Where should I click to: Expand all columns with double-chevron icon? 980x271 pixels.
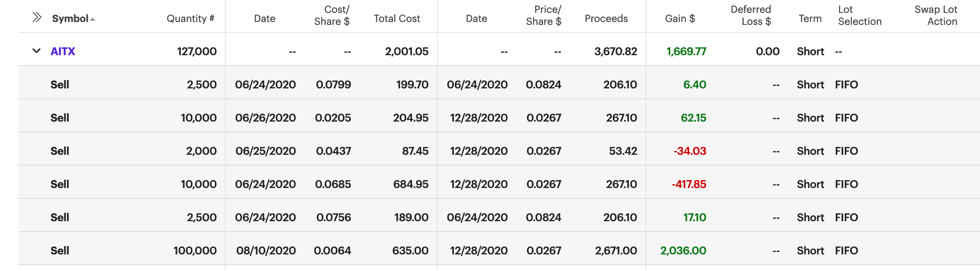tap(37, 17)
